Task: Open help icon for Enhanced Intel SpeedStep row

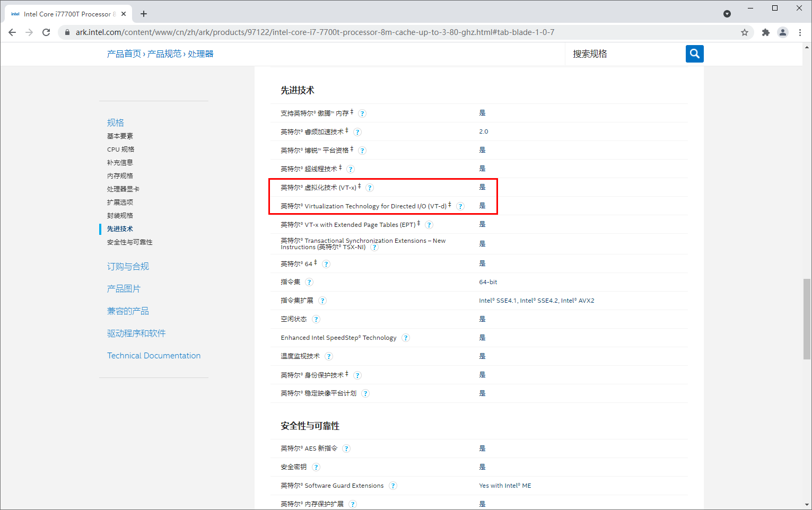Action: pyautogui.click(x=406, y=338)
